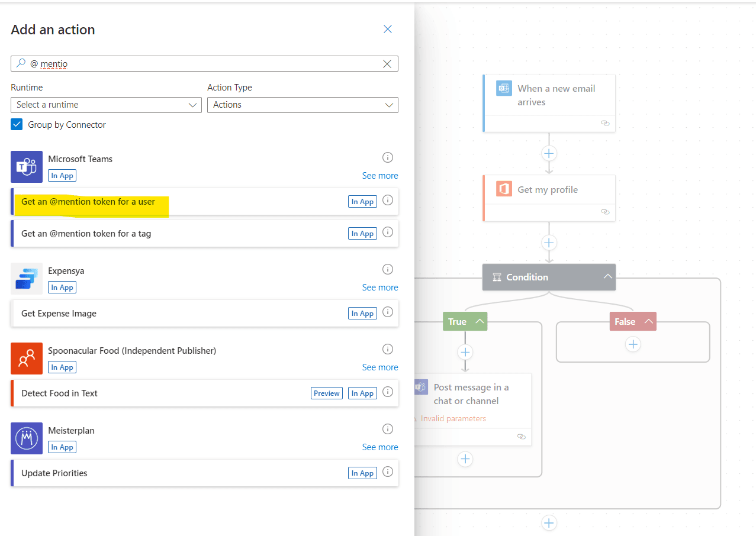Collapse the False branch
The height and width of the screenshot is (536, 756).
[x=649, y=321]
